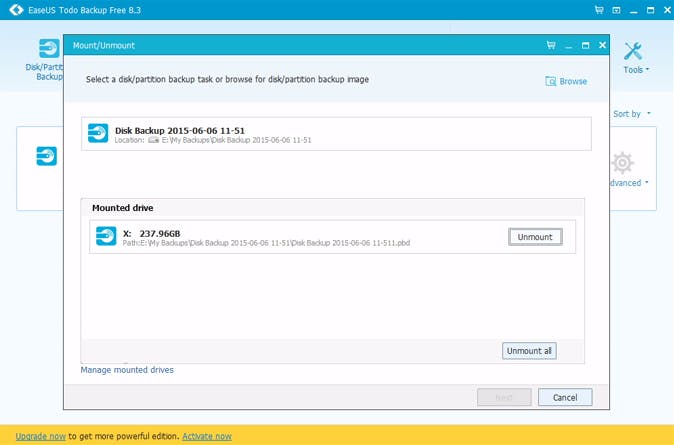Open the Upgrade now link
The width and height of the screenshot is (674, 445).
[41, 436]
